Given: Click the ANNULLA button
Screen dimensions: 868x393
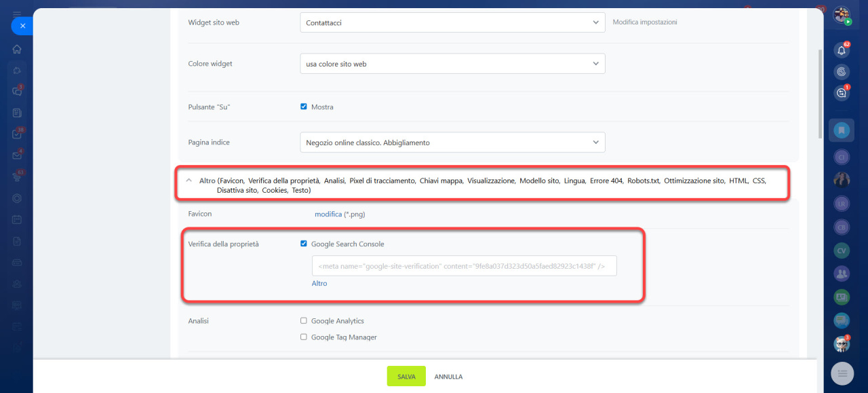Looking at the screenshot, I should [448, 377].
